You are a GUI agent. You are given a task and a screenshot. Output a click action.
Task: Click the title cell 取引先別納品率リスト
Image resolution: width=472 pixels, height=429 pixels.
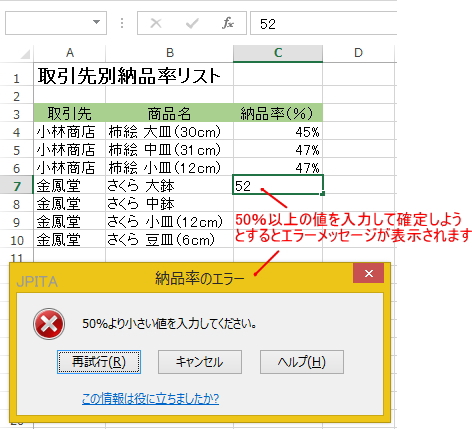(129, 76)
